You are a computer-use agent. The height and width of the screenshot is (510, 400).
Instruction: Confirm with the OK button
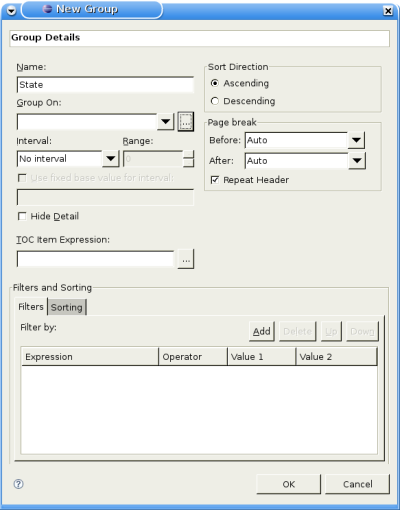point(289,484)
